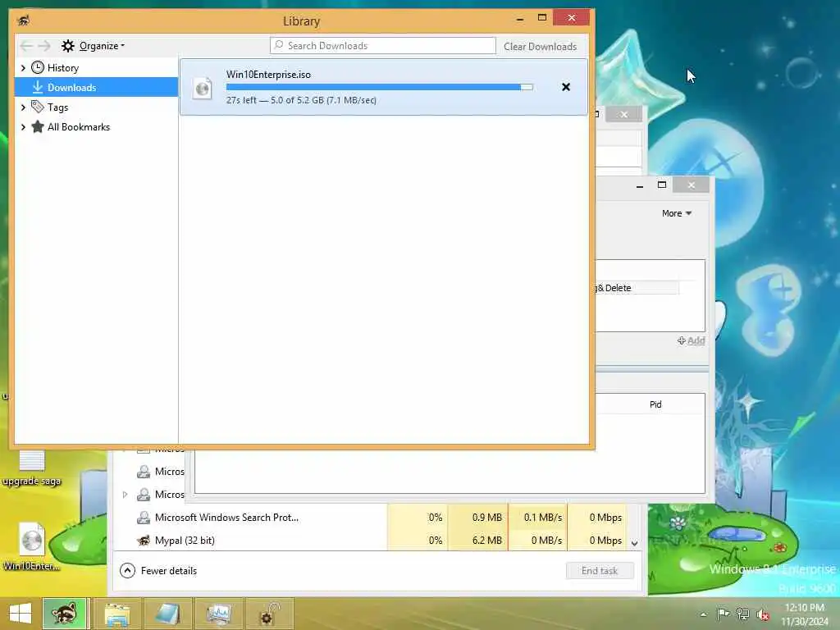Expand the Tags tree node
The image size is (840, 630).
pyautogui.click(x=23, y=107)
